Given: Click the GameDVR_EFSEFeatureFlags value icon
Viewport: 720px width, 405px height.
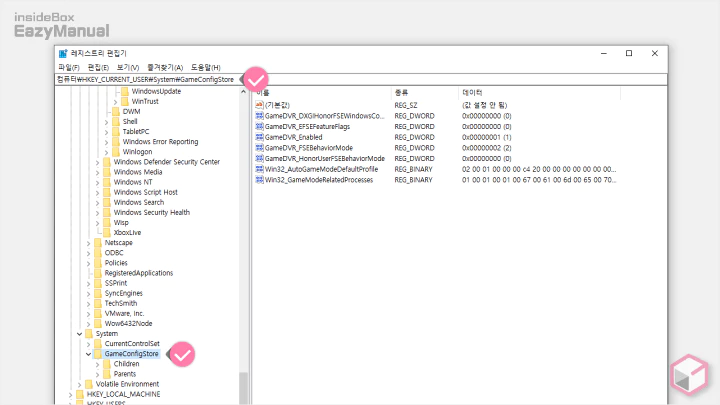Looking at the screenshot, I should coord(259,126).
